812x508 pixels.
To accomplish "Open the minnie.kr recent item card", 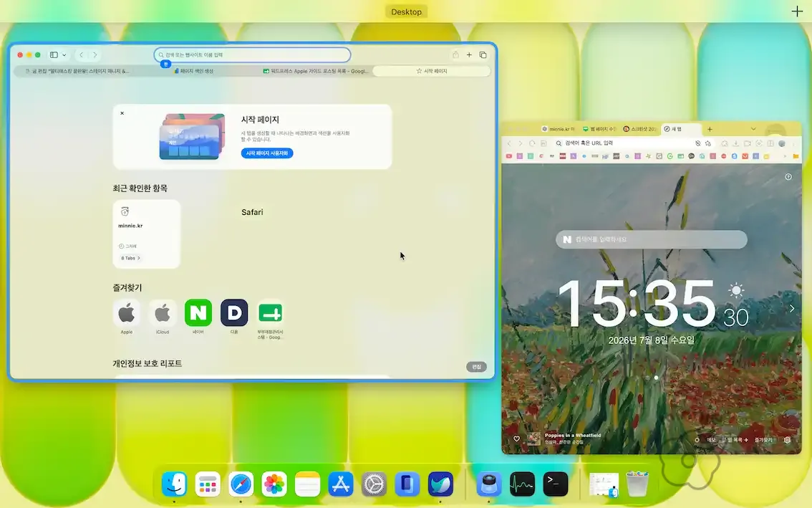I will [147, 234].
